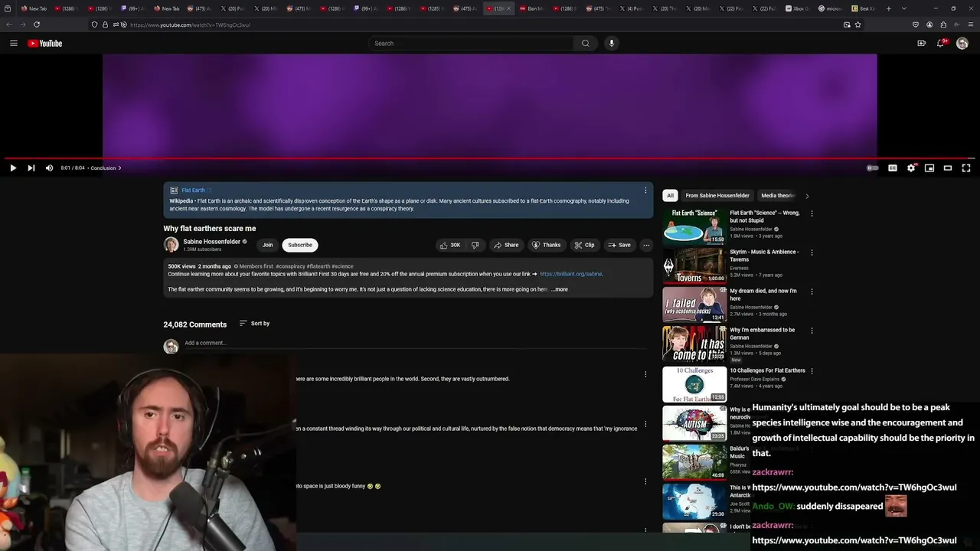Image resolution: width=980 pixels, height=551 pixels.
Task: Go back in browser history
Action: (9, 24)
